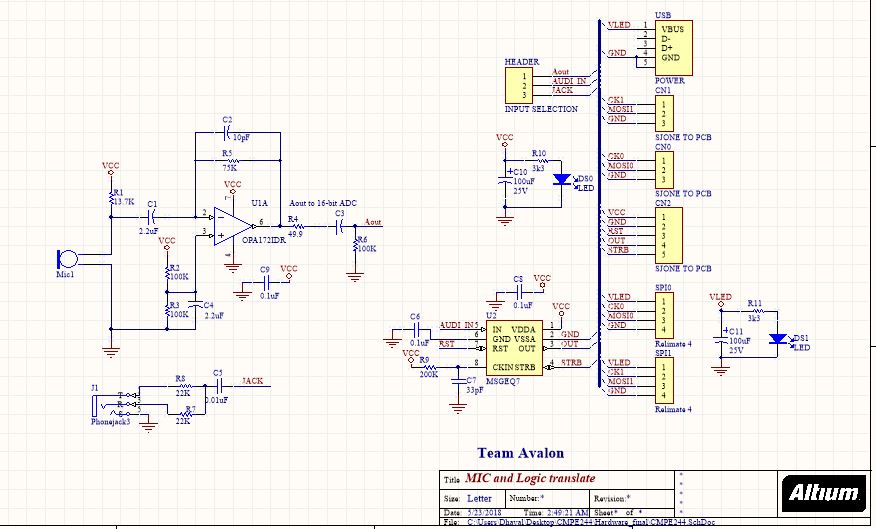The width and height of the screenshot is (876, 529).
Task: Click the 'Aout to 16-bit ADC' note
Action: click(x=323, y=203)
